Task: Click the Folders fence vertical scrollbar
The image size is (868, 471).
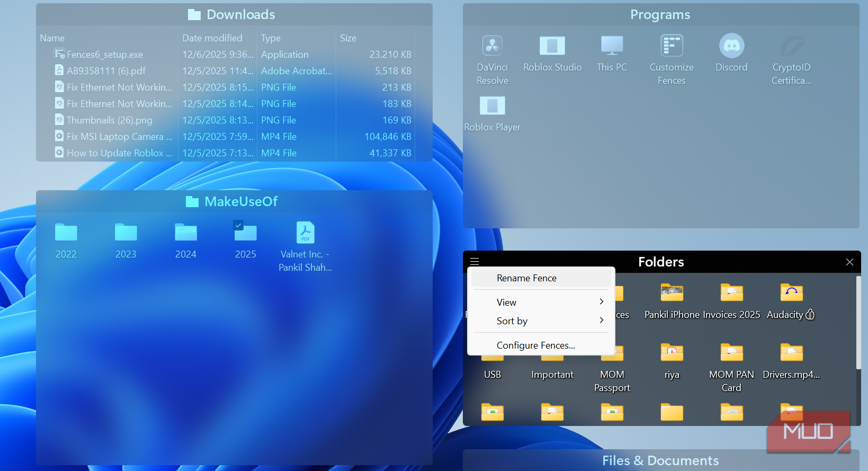Action: pyautogui.click(x=858, y=322)
